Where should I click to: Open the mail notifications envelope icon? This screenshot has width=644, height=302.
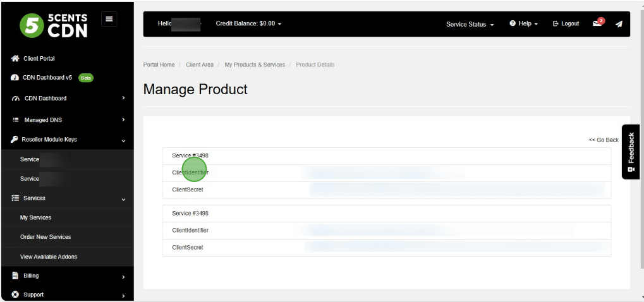[597, 23]
